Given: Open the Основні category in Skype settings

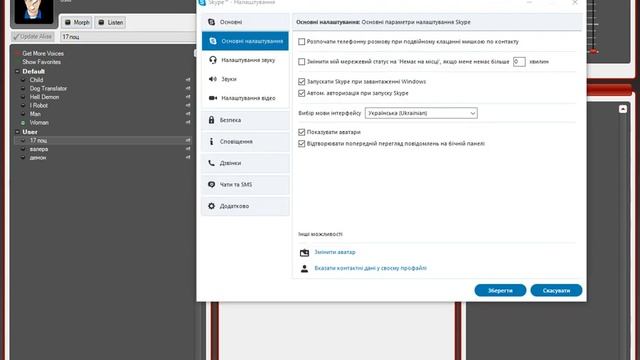Looking at the screenshot, I should click(x=245, y=22).
